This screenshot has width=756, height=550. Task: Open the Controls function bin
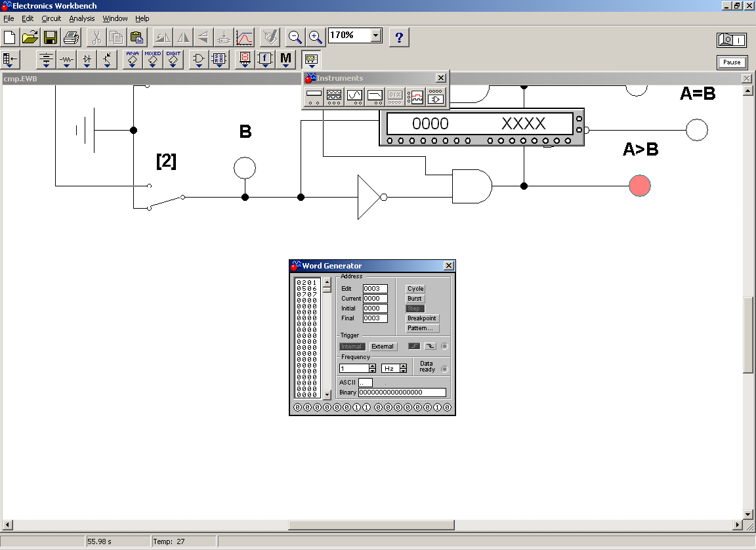tap(265, 60)
